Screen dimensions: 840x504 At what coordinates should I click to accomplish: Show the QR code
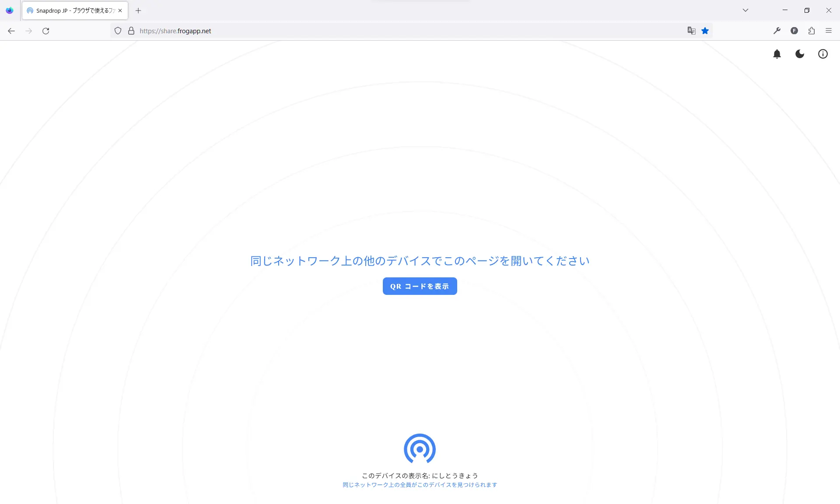pyautogui.click(x=420, y=286)
